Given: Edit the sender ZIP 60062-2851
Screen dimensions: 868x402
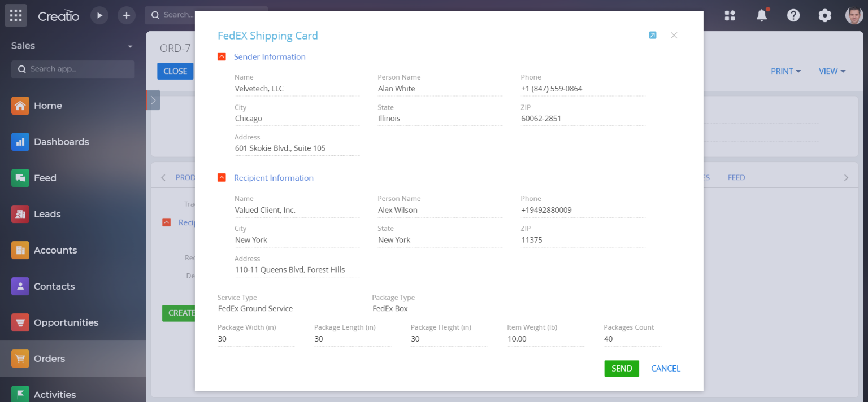Looking at the screenshot, I should 583,119.
